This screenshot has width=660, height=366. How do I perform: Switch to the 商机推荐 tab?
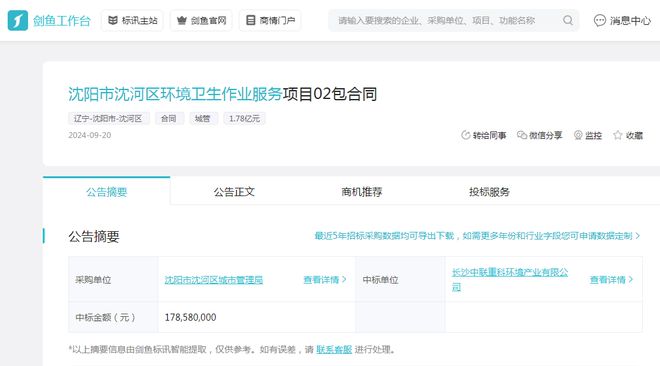tap(362, 192)
